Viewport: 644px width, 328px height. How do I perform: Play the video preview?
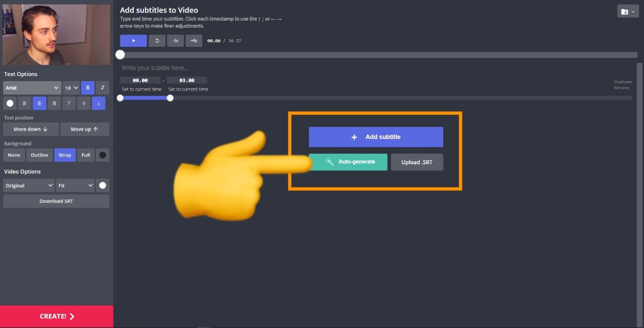(133, 41)
